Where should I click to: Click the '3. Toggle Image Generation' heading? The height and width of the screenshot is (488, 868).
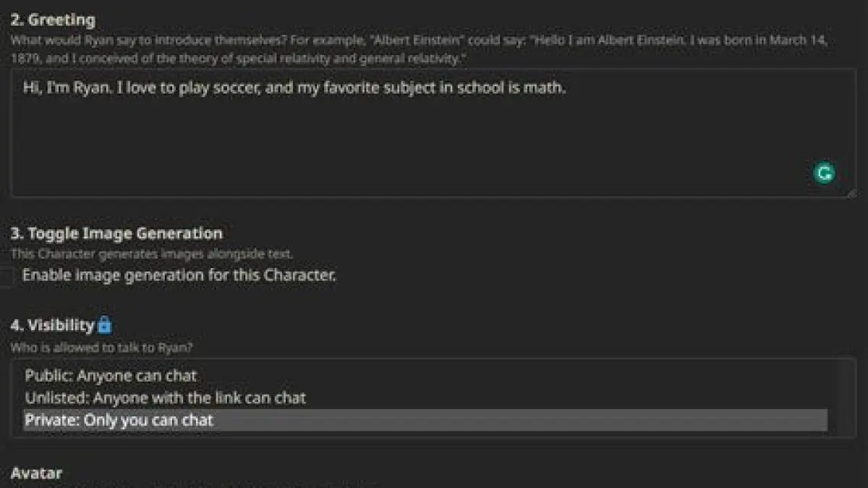click(x=116, y=233)
